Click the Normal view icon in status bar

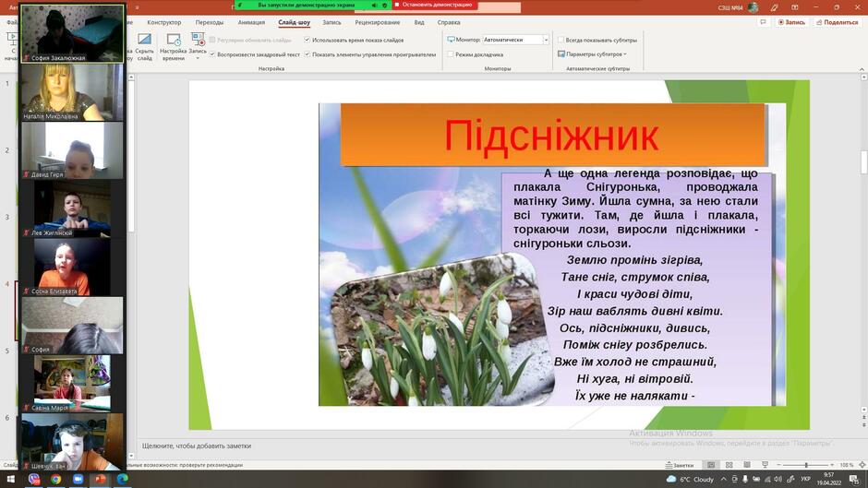click(x=711, y=465)
